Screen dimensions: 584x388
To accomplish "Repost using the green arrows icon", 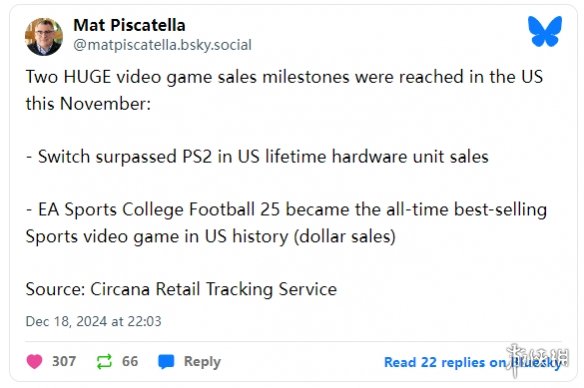I will point(104,362).
